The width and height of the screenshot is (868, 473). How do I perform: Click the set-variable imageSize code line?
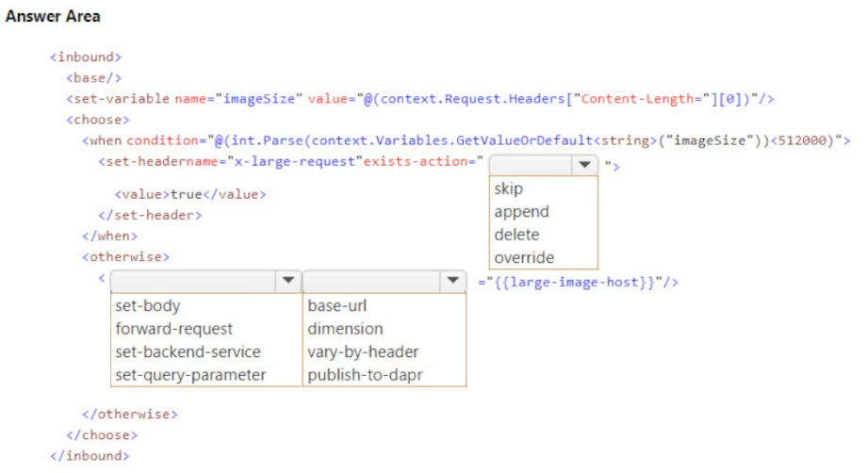tap(420, 99)
